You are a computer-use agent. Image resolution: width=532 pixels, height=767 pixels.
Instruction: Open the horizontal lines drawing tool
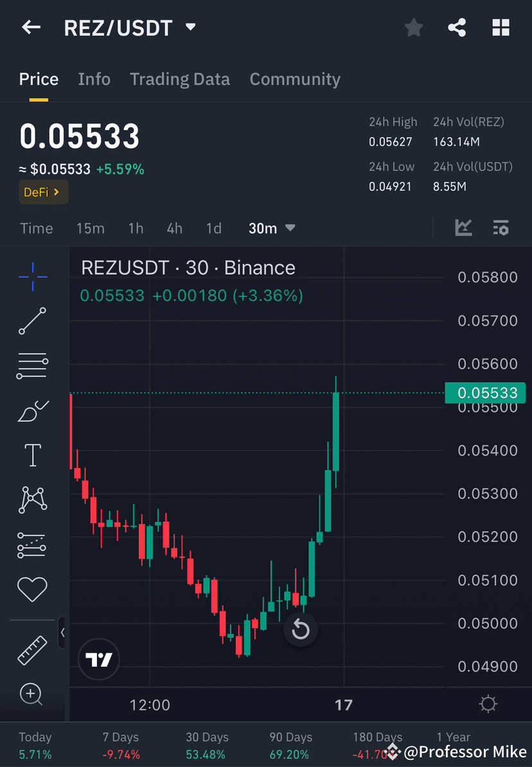(x=32, y=365)
